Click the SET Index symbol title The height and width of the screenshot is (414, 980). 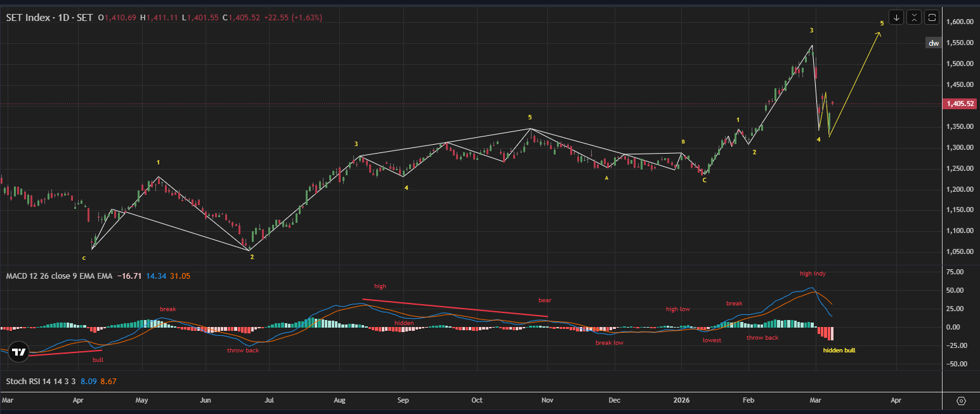point(49,18)
